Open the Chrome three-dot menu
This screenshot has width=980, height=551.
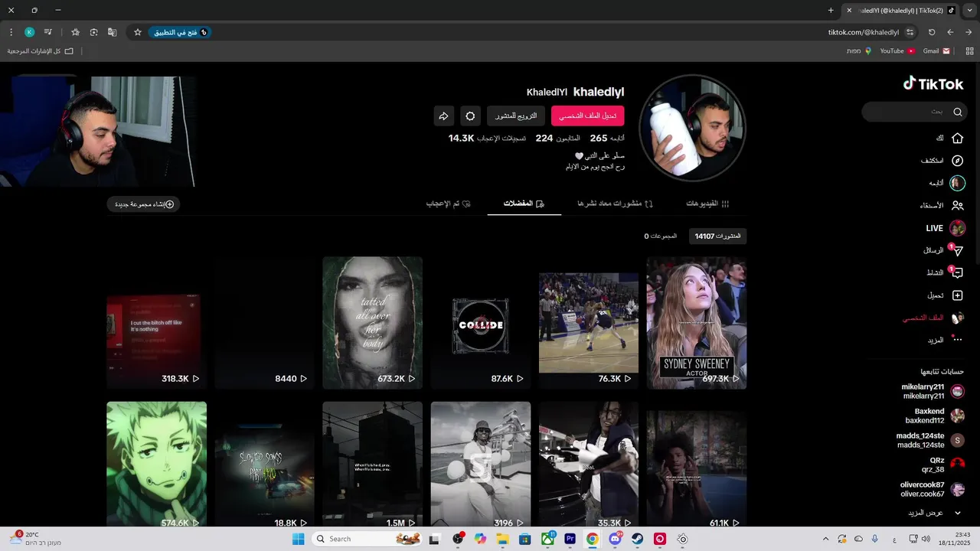(x=11, y=32)
